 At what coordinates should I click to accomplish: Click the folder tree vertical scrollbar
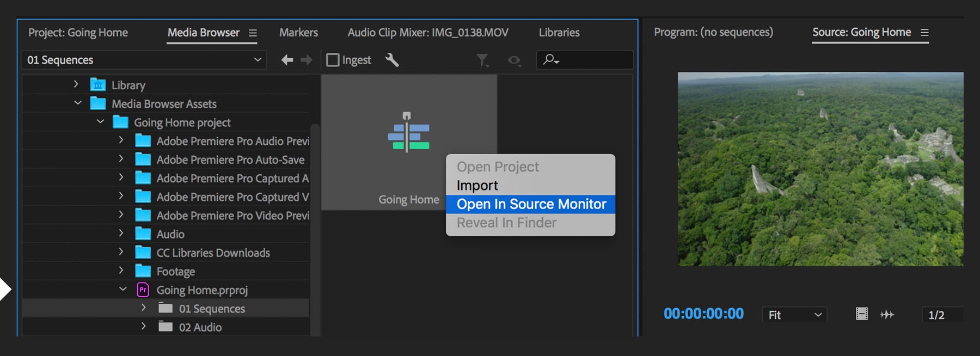point(315,229)
